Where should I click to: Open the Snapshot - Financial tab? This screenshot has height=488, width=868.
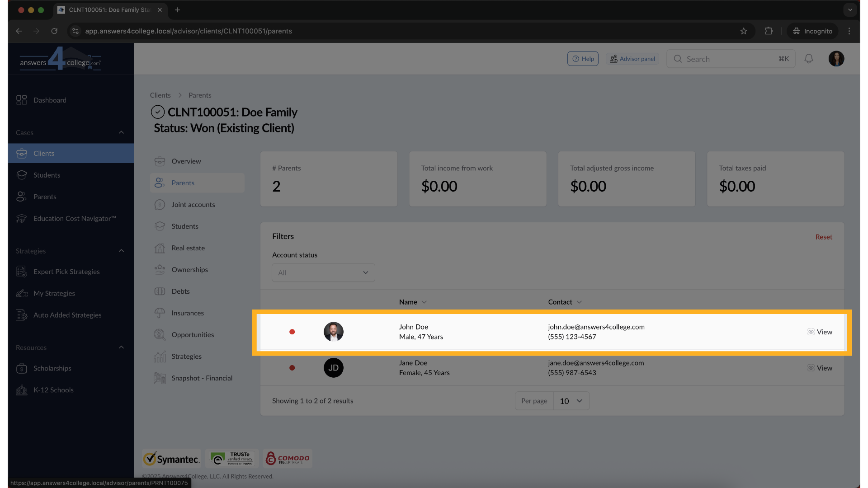coord(202,378)
